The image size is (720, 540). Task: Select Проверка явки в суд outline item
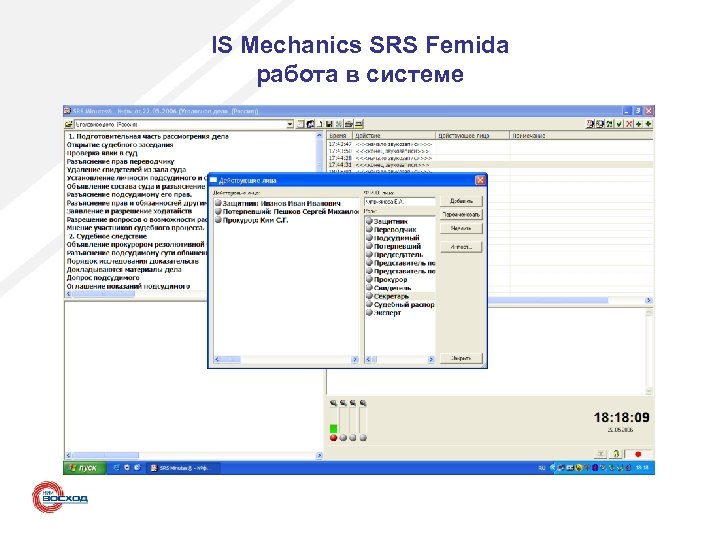coord(102,153)
